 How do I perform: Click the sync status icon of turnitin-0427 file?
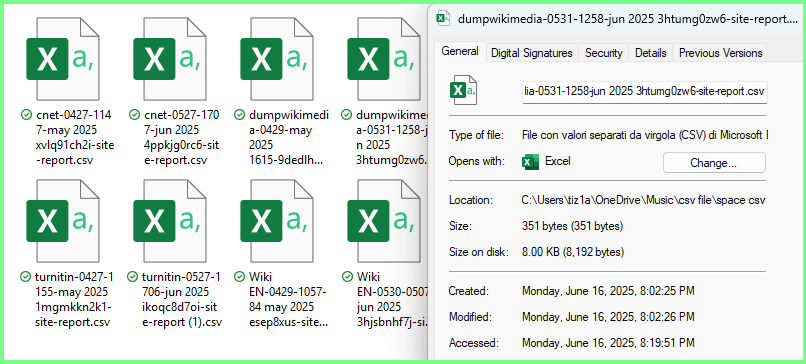tap(26, 277)
